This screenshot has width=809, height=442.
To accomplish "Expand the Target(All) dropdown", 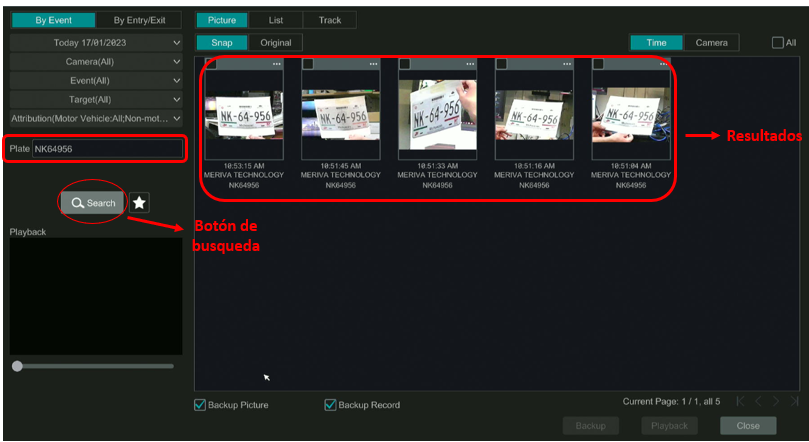I will pos(96,100).
